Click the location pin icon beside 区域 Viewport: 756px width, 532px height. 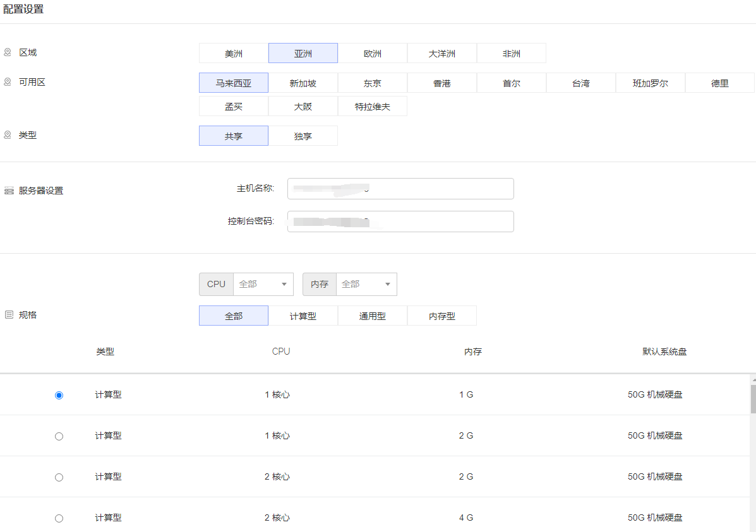[8, 52]
